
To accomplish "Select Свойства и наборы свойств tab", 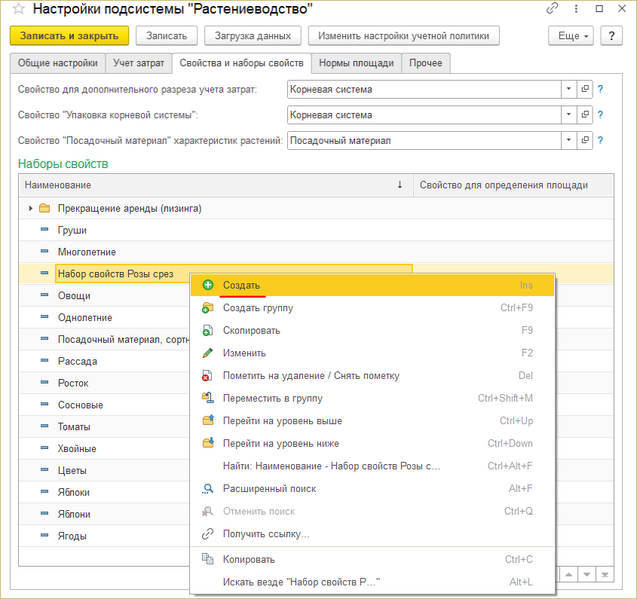I will (x=242, y=63).
